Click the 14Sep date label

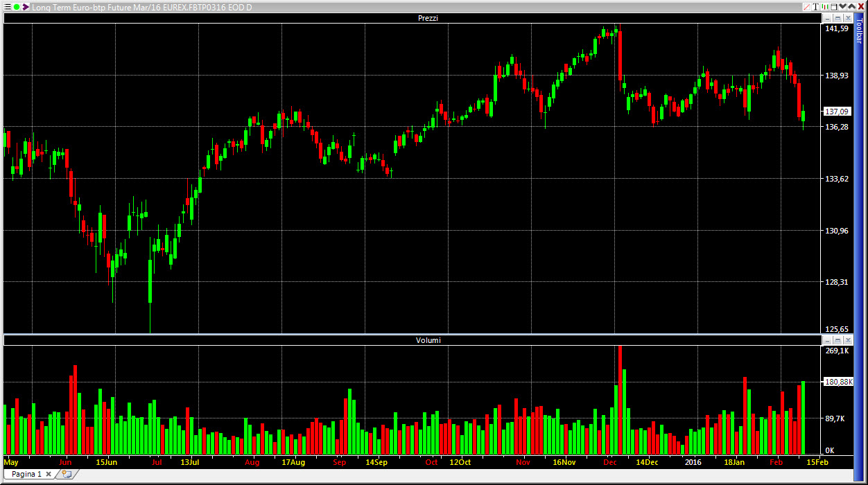point(376,462)
